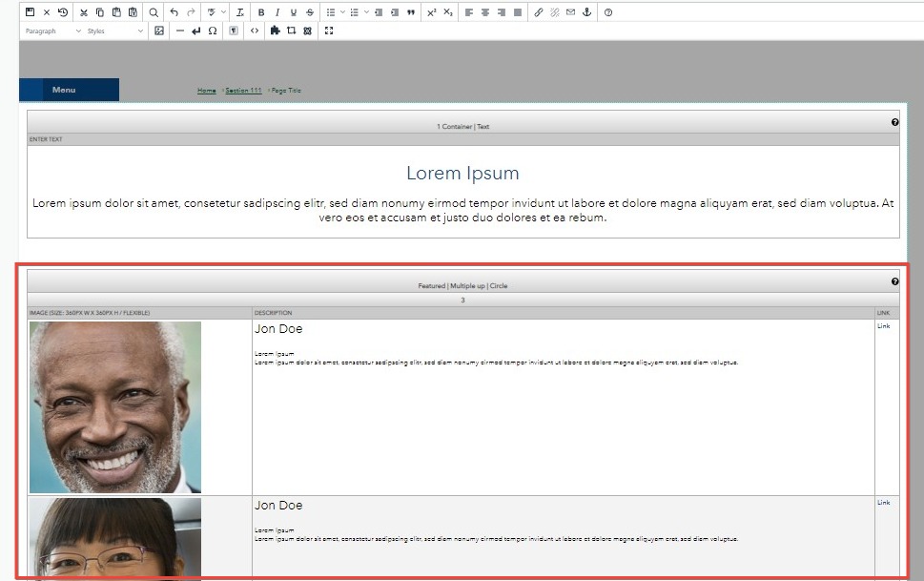Open the source code view icon
The height and width of the screenshot is (581, 924).
pyautogui.click(x=255, y=31)
